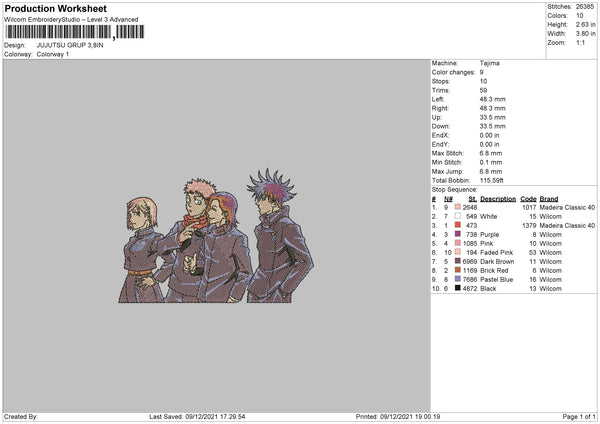600x424 pixels.
Task: Click the Color changes: label
Action: click(453, 72)
